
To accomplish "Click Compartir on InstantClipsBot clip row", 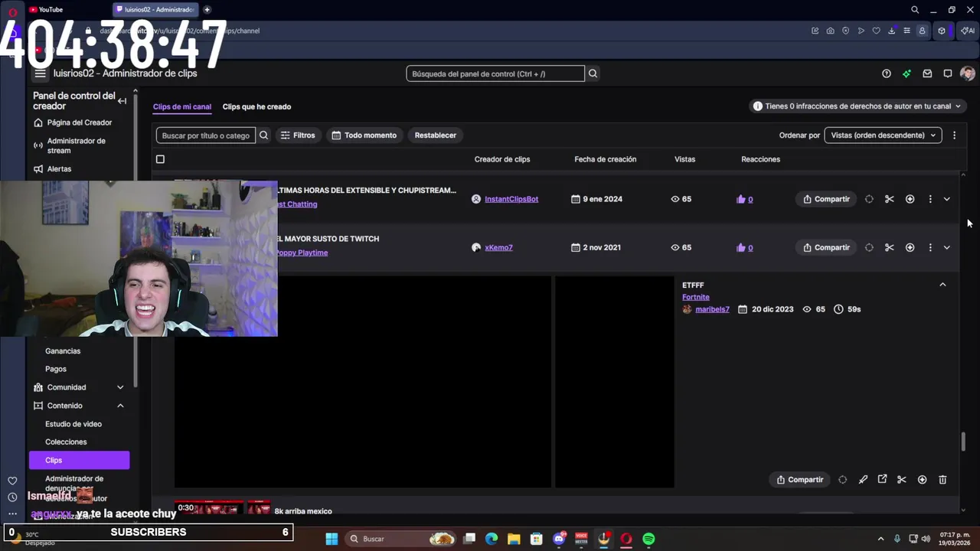I will pos(826,199).
